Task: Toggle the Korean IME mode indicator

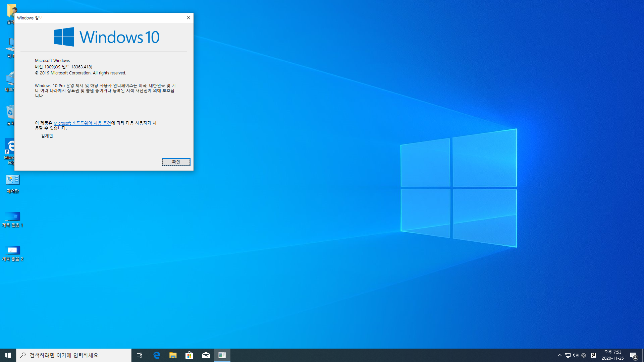Action: pos(593,355)
